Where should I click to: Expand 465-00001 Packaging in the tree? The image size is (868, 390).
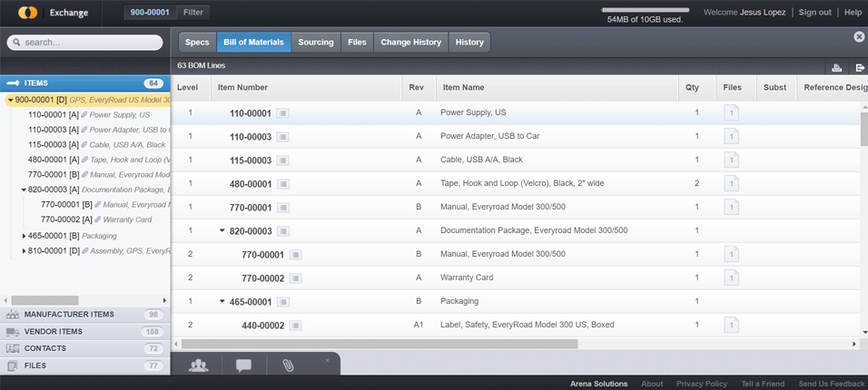tap(24, 236)
